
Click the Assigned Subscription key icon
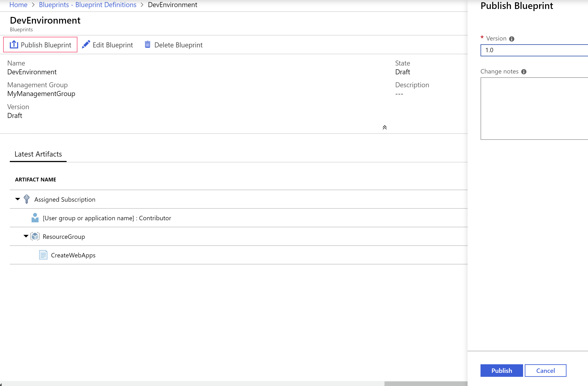27,199
